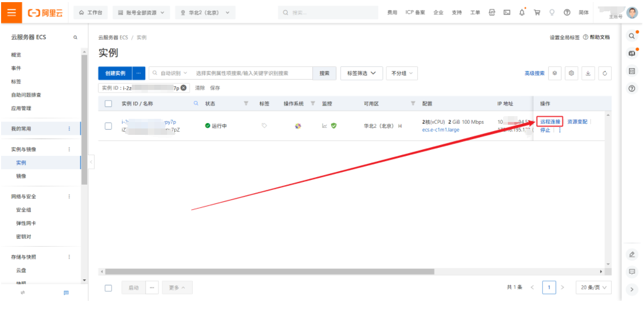The width and height of the screenshot is (644, 311).
Task: Open more actions dots beside 停止
Action: tap(560, 130)
